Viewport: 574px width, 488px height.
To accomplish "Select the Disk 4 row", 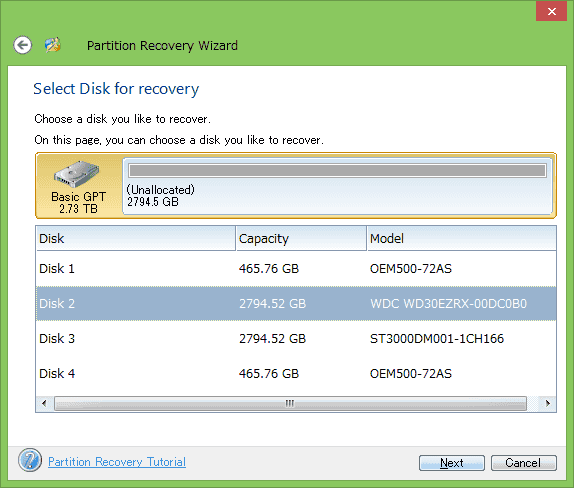I will point(296,373).
